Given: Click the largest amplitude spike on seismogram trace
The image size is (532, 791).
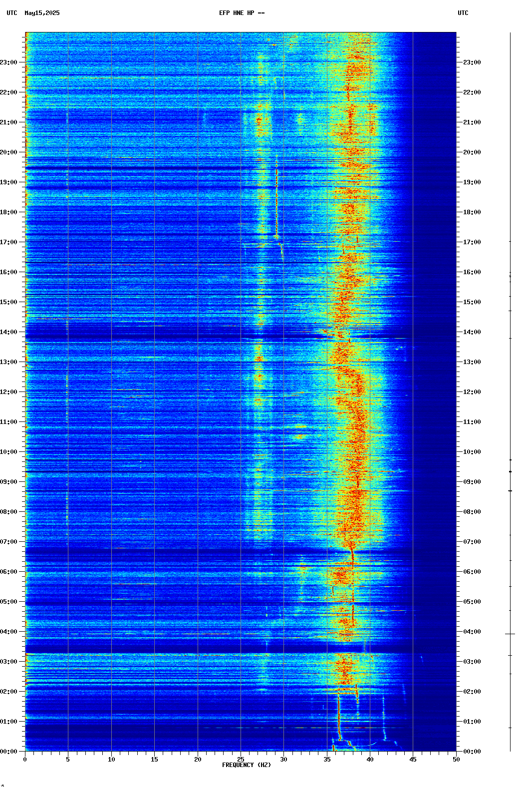Looking at the screenshot, I should (510, 634).
